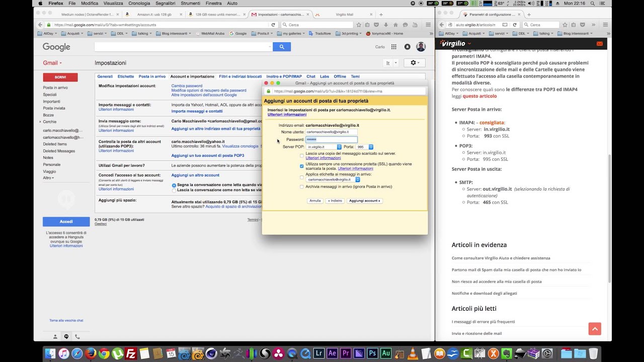Screen dimensions: 644x362
Task: Click the Hangouts contacts person icon
Action: 55,336
